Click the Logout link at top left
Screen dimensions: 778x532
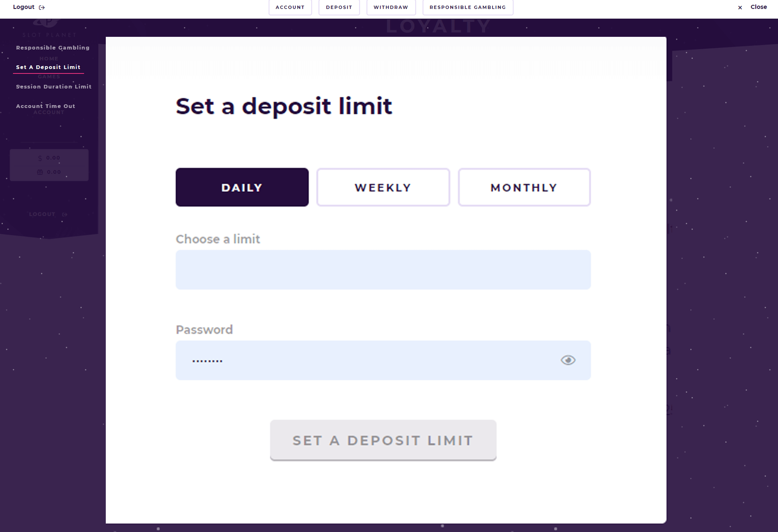point(24,7)
